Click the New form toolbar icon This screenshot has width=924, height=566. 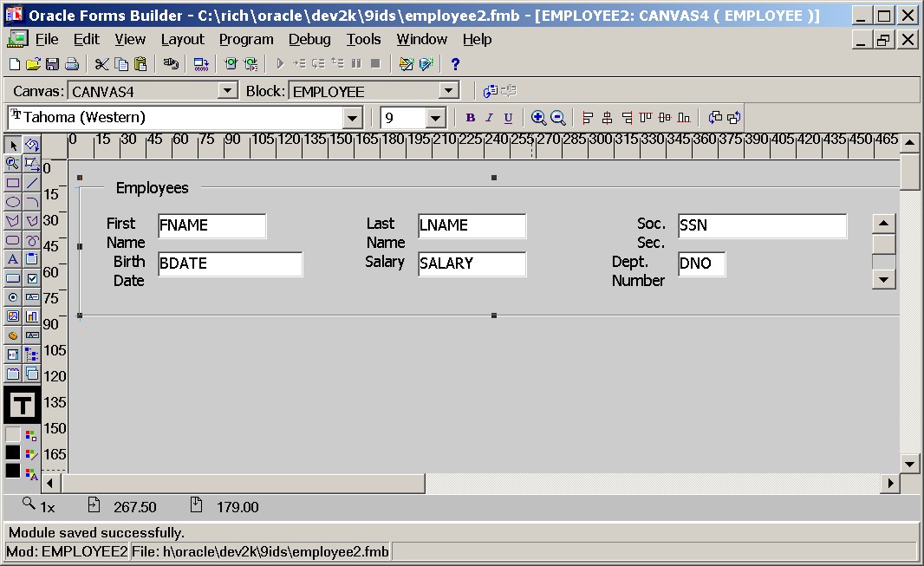[x=15, y=63]
